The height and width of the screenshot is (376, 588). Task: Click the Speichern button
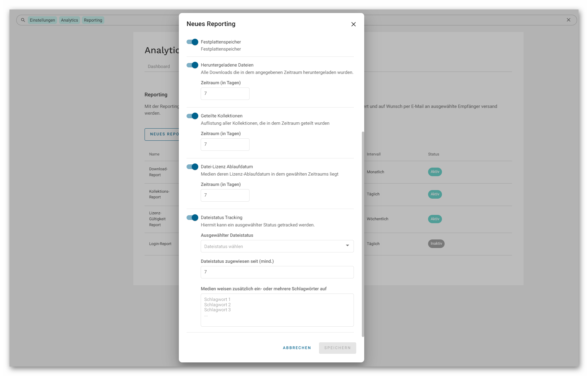coord(337,348)
